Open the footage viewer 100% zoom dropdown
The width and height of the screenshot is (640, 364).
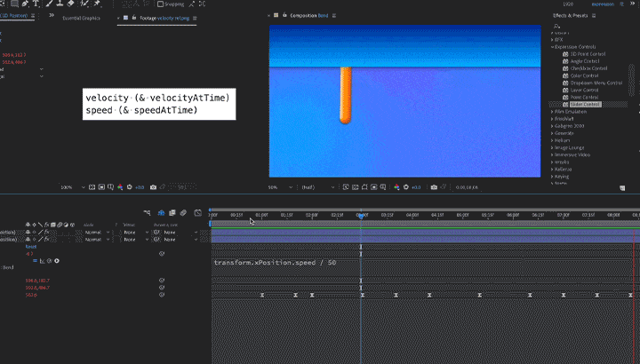point(73,187)
